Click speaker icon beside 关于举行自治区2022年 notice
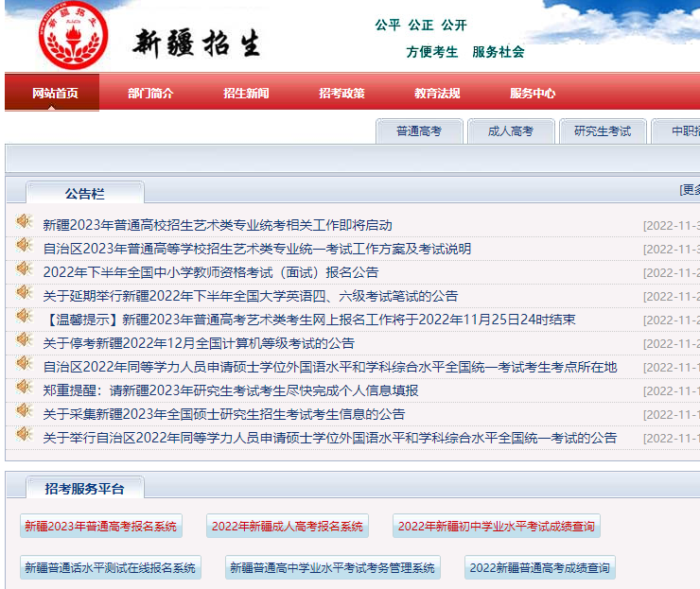The width and height of the screenshot is (700, 589). [x=24, y=434]
